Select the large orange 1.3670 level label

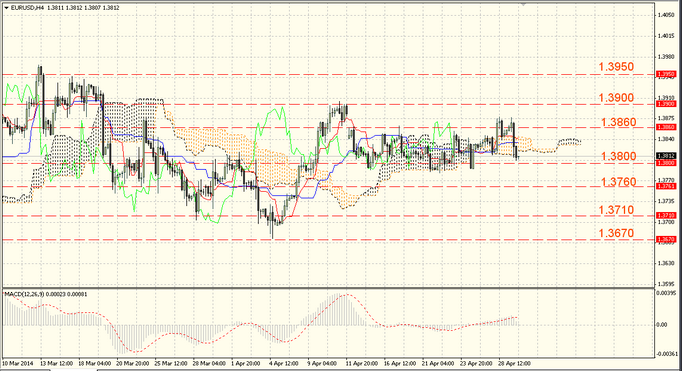(x=616, y=233)
